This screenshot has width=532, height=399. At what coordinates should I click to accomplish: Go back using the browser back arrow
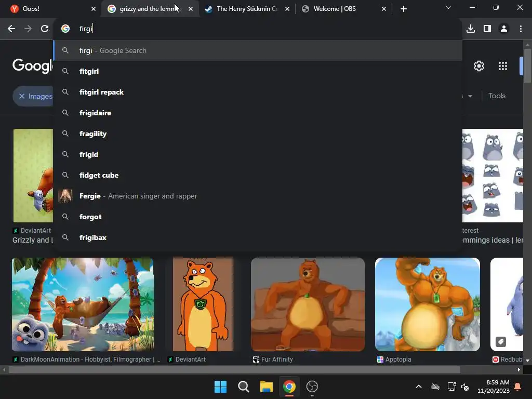coord(11,29)
